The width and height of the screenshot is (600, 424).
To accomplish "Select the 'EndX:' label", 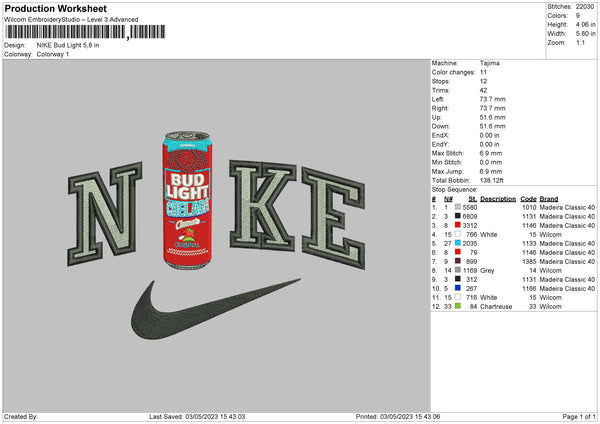I will [440, 135].
